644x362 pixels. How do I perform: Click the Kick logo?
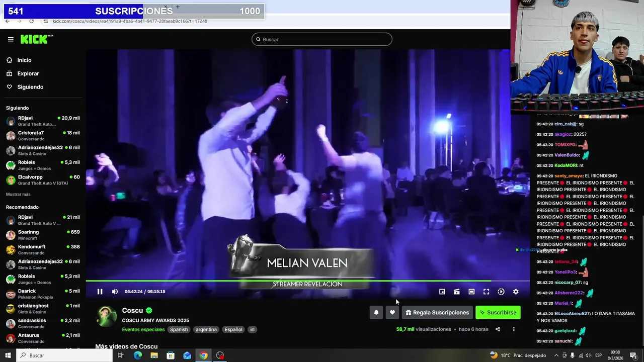tap(36, 39)
